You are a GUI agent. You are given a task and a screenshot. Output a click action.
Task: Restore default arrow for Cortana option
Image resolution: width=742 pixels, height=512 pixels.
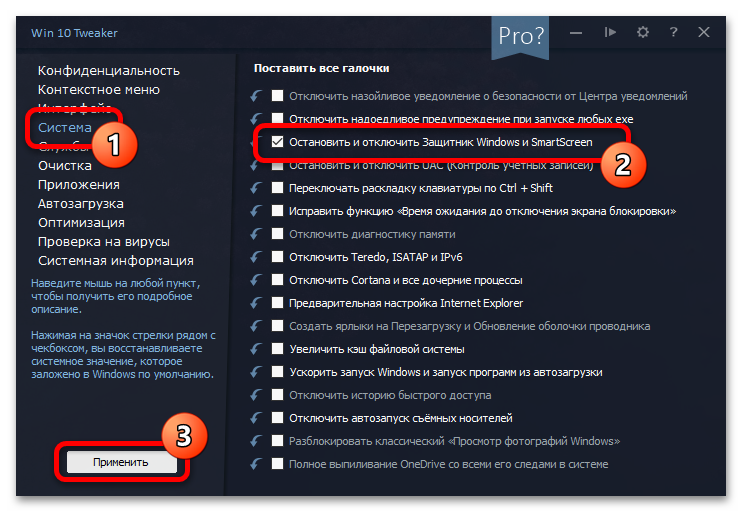pyautogui.click(x=256, y=280)
